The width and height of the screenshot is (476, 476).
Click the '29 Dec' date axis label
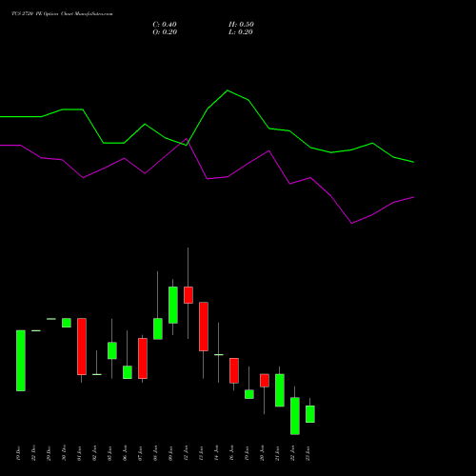click(x=49, y=453)
